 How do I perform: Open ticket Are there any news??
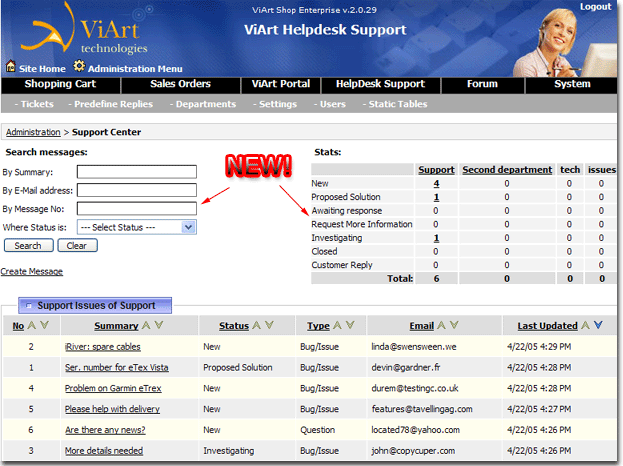click(x=105, y=430)
